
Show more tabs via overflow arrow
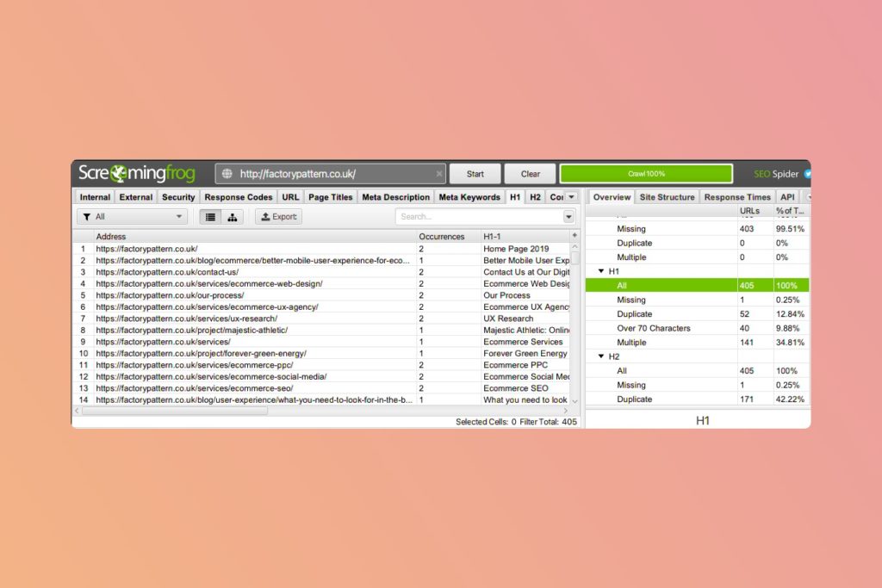(571, 197)
